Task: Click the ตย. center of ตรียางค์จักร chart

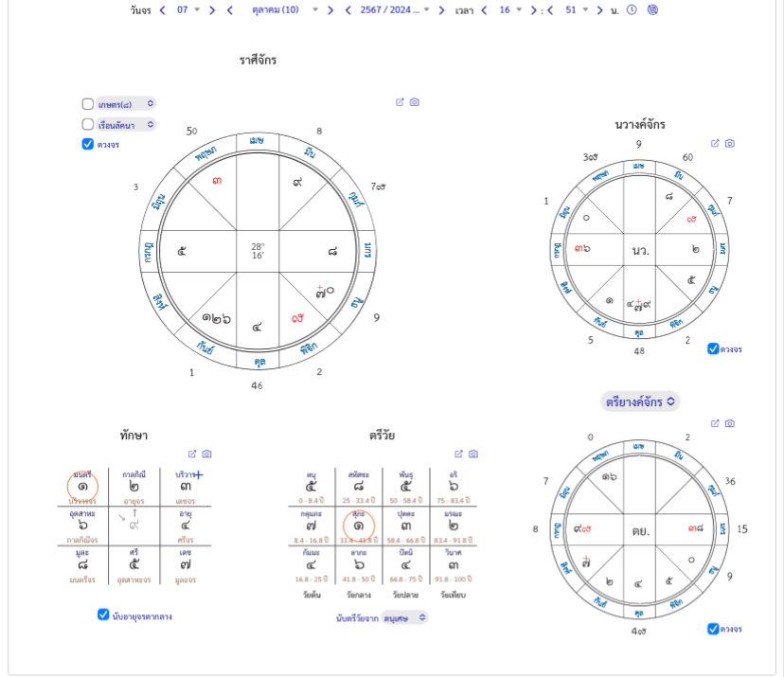Action: coord(640,530)
